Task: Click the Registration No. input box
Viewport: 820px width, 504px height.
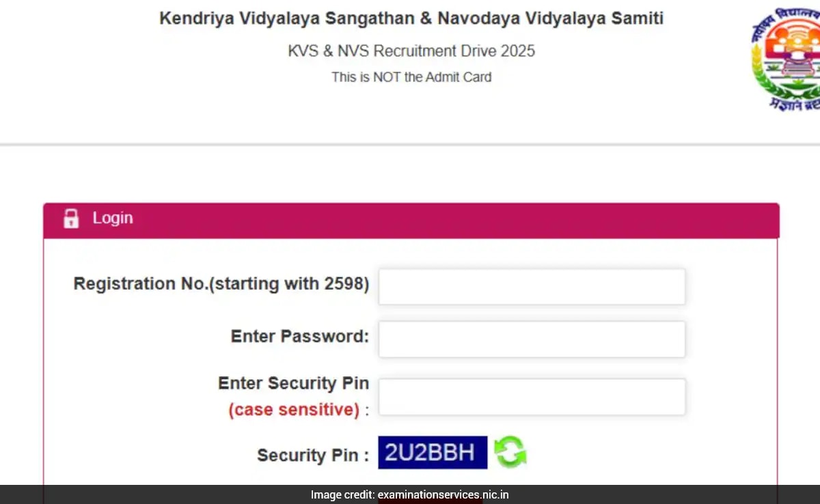Action: point(532,286)
